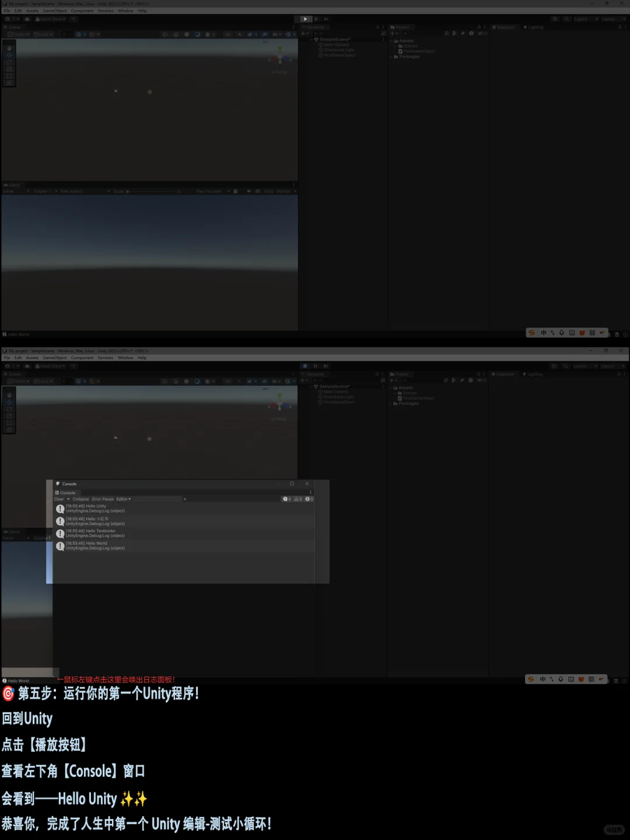The width and height of the screenshot is (630, 840).
Task: Click Pause button in upper Unity window
Action: point(316,19)
